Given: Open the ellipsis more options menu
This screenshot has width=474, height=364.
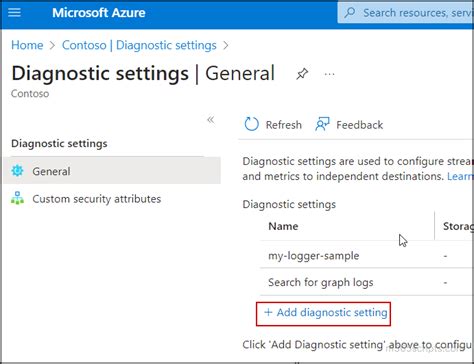Looking at the screenshot, I should tap(329, 74).
